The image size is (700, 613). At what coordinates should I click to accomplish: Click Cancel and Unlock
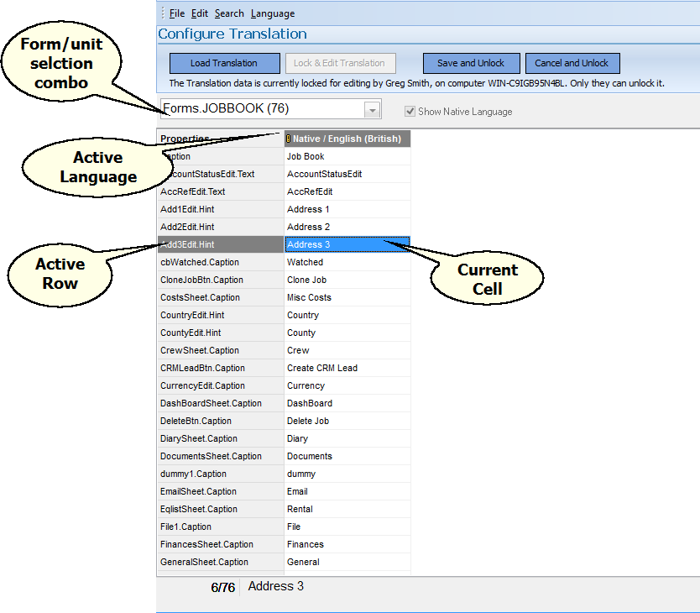pyautogui.click(x=572, y=62)
